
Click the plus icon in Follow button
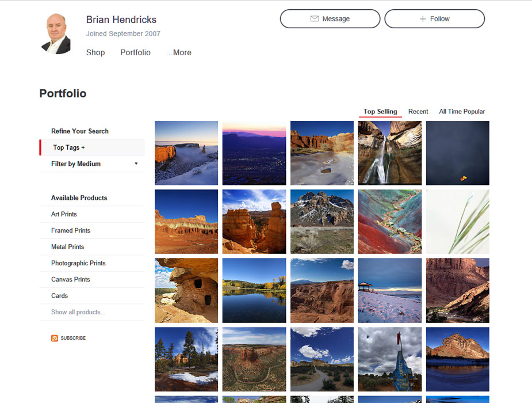click(x=423, y=18)
